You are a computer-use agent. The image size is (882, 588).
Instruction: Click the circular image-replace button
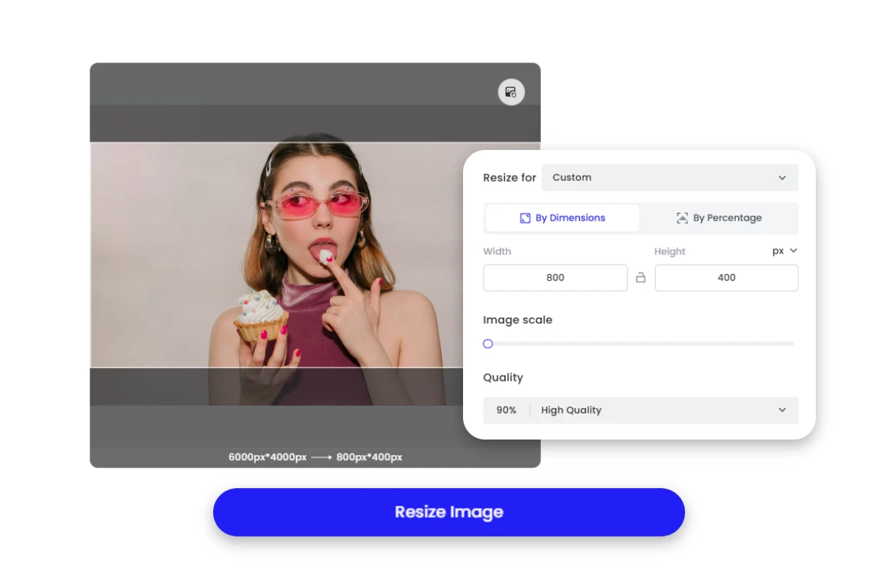[x=511, y=92]
